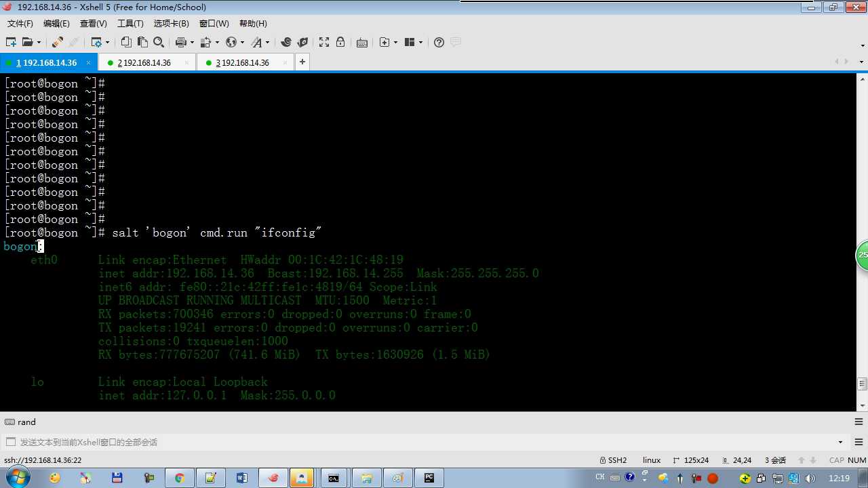Open the key mapping keyboard icon
This screenshot has height=488, width=868.
362,42
